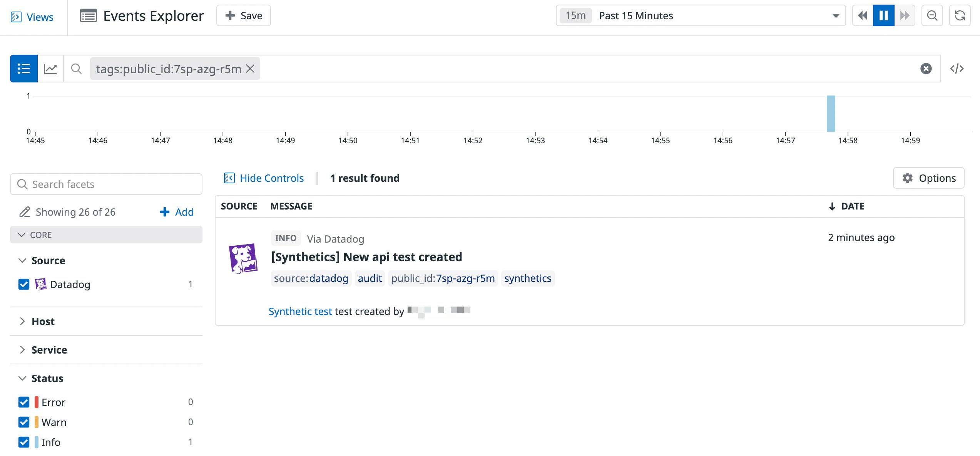
Task: Switch to list view icon
Action: (24, 69)
